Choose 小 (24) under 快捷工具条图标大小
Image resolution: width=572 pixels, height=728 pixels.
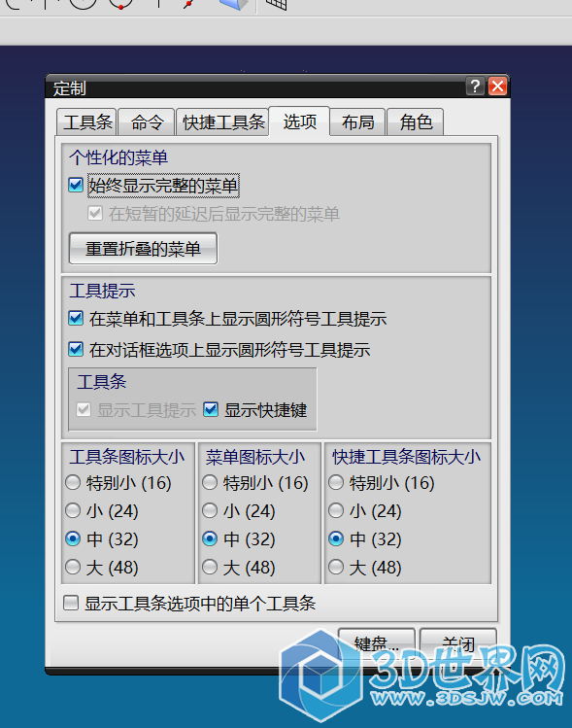coord(336,510)
